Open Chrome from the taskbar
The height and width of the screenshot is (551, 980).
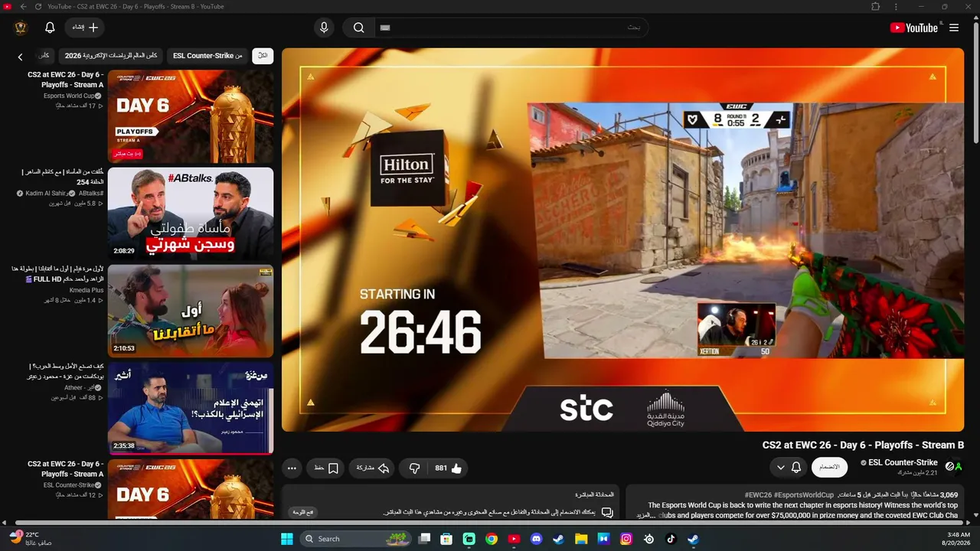tap(492, 539)
